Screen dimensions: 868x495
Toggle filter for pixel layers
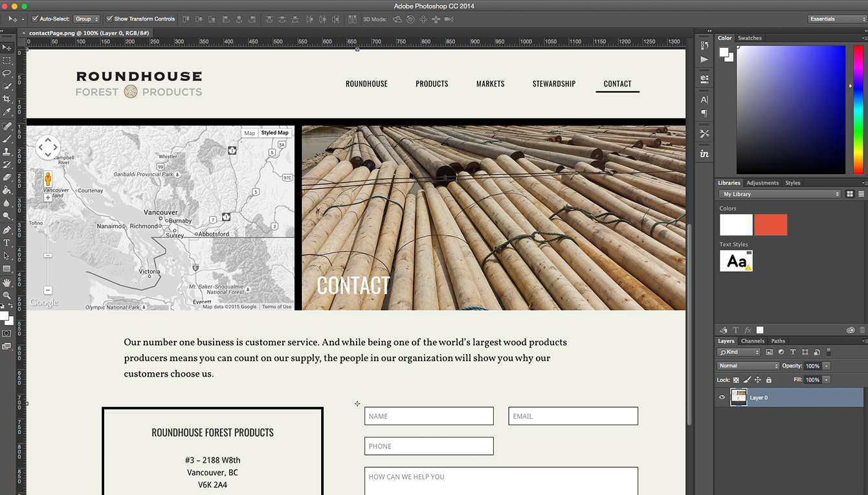[x=770, y=352]
